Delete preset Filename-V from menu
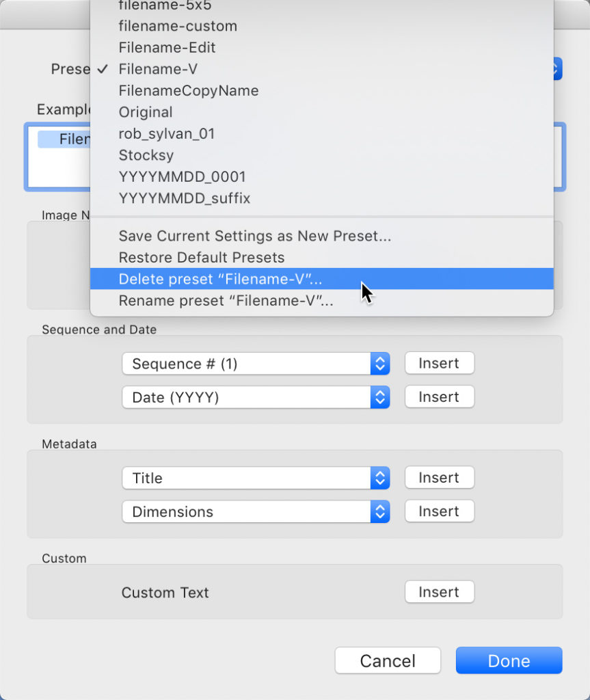Viewport: 590px width, 700px height. point(220,279)
